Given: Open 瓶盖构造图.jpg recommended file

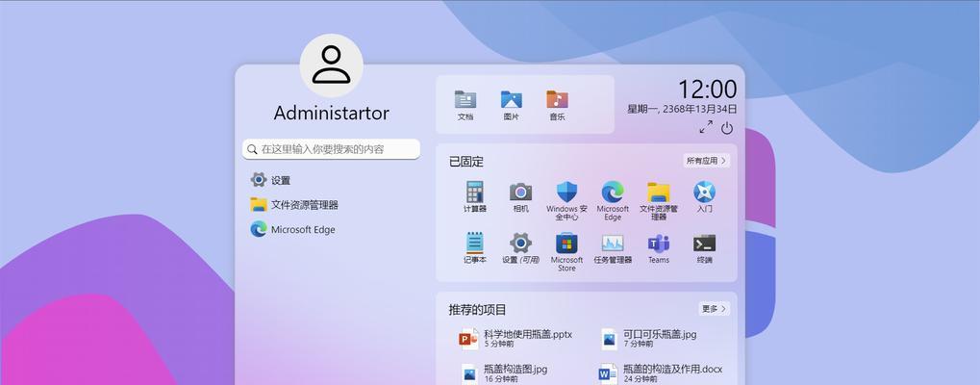Looking at the screenshot, I should (x=503, y=373).
